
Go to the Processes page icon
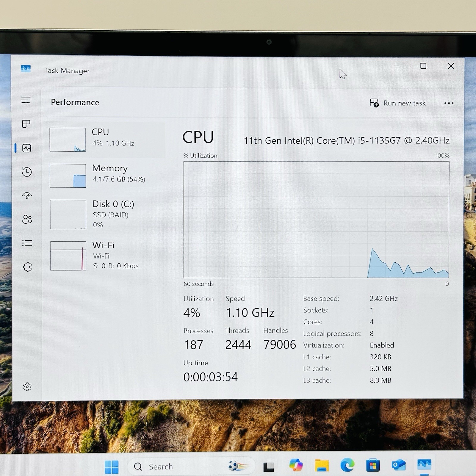pos(26,124)
